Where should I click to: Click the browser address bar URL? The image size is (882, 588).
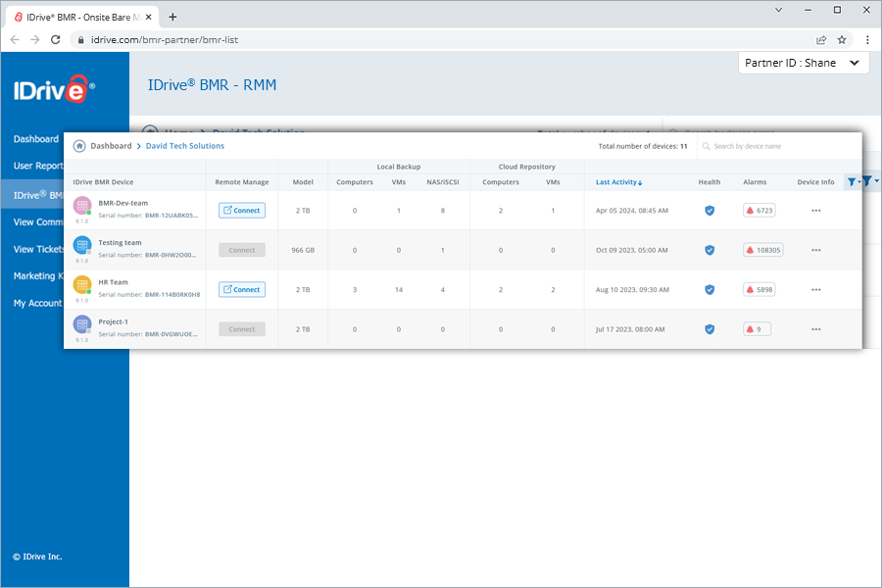165,40
